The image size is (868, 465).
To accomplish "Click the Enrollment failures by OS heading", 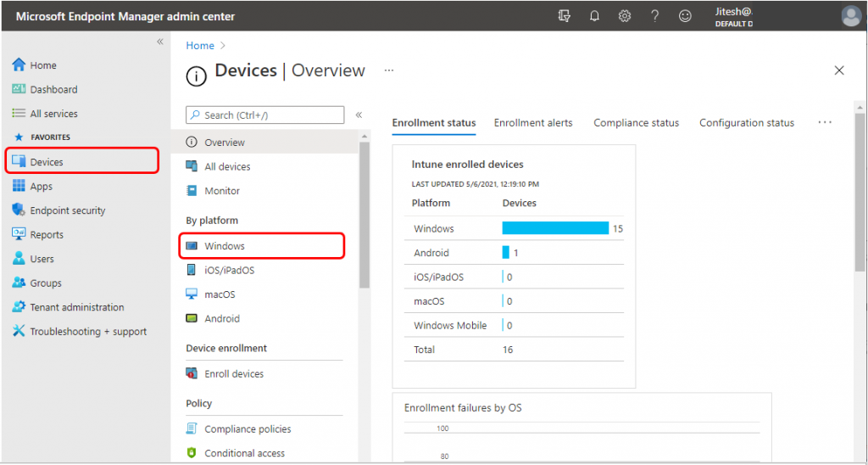I will [x=463, y=408].
